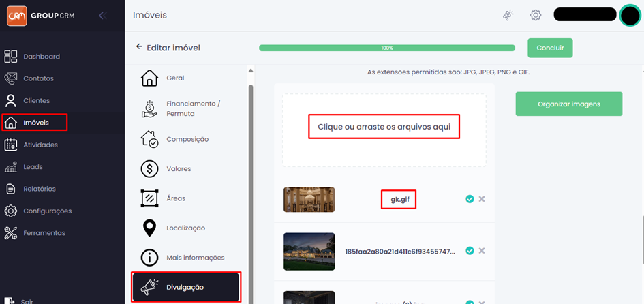Open the Dashboard icon in the sidebar
Image resolution: width=644 pixels, height=304 pixels.
(11, 57)
